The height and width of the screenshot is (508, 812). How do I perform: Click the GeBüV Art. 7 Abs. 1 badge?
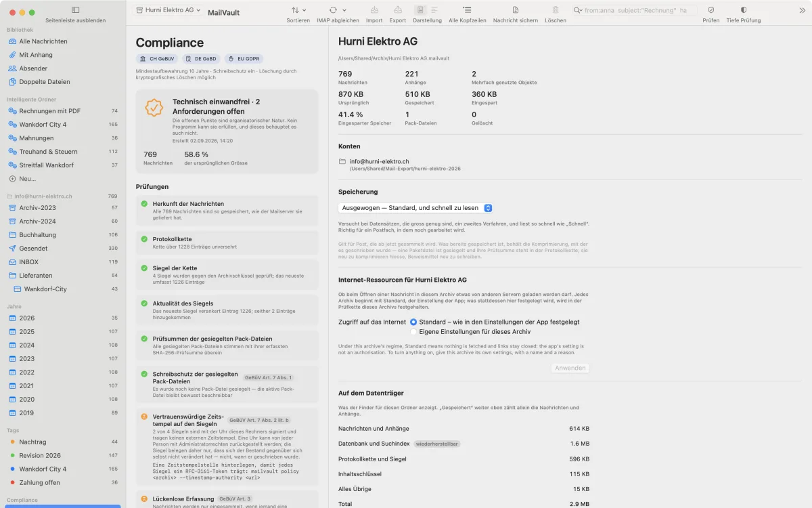click(268, 377)
